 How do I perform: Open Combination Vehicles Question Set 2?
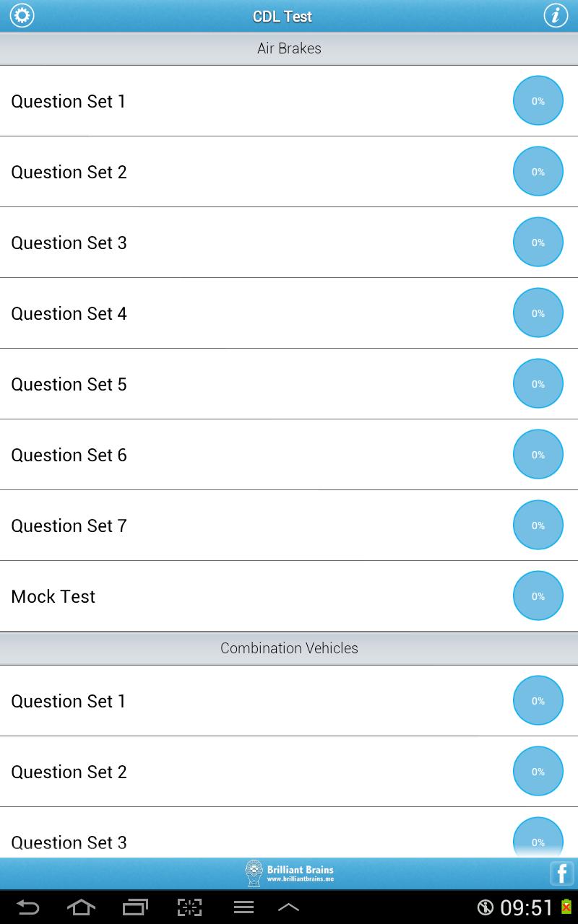click(x=289, y=772)
